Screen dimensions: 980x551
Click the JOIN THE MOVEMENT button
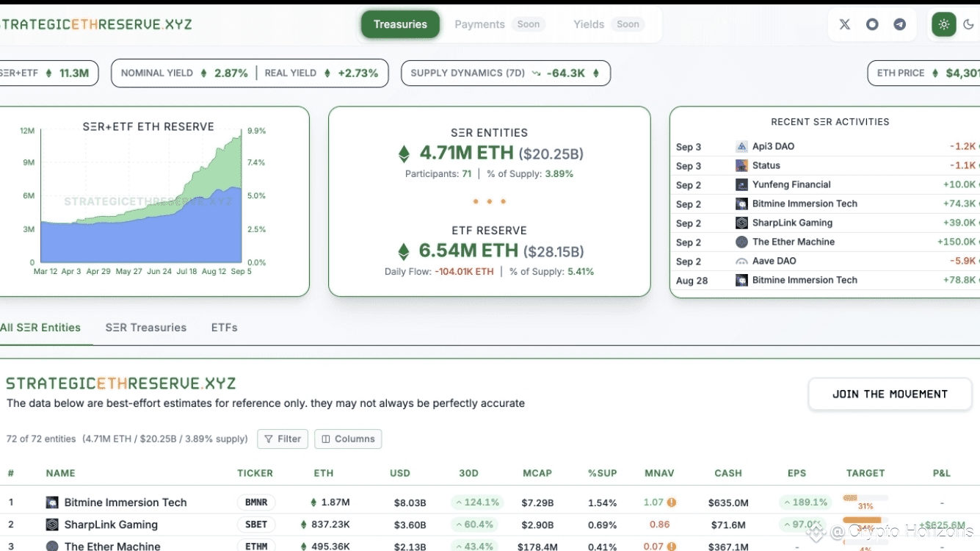(890, 394)
